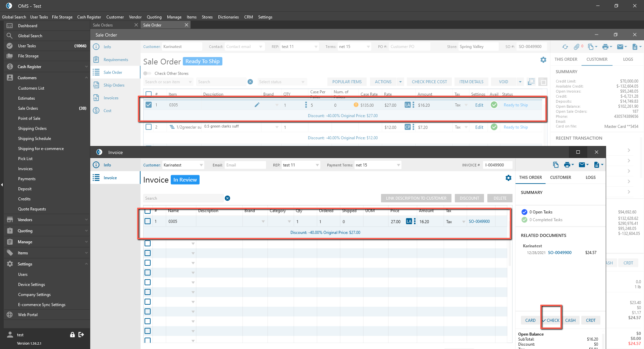This screenshot has width=644, height=349.
Task: Click the Sale Order refresh icon
Action: pos(565,47)
